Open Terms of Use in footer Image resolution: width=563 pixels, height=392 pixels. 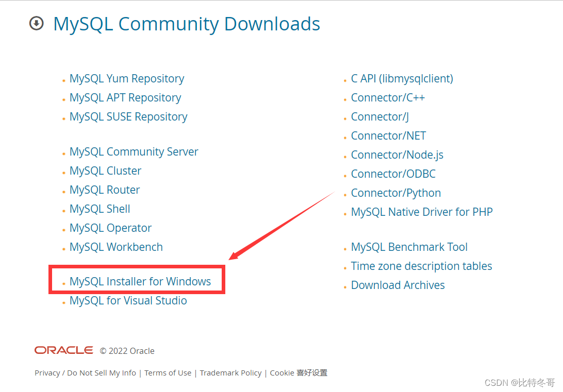168,373
